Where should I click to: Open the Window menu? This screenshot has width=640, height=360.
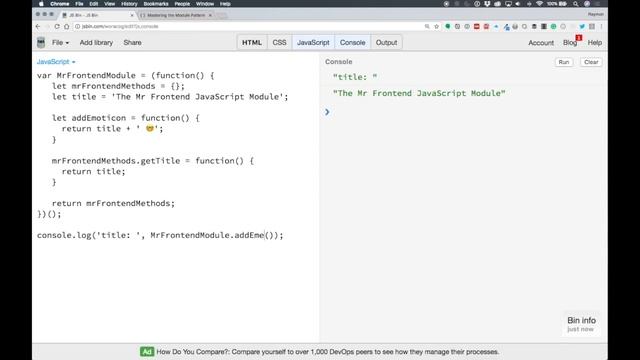pos(205,4)
